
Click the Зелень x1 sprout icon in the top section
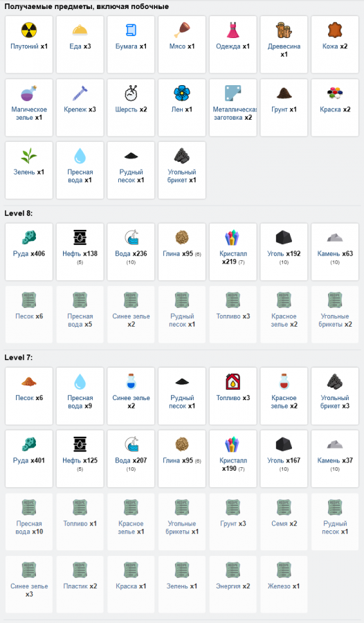[x=29, y=156]
